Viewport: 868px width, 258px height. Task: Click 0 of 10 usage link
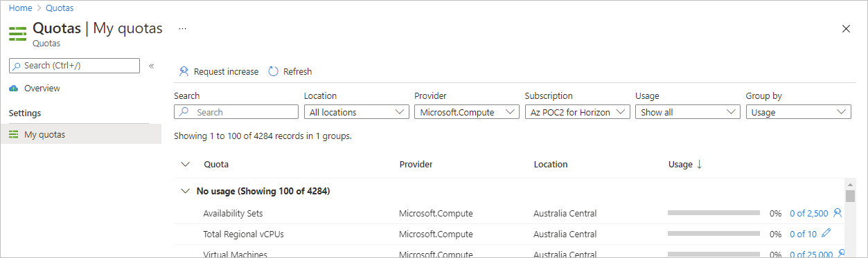(x=803, y=234)
